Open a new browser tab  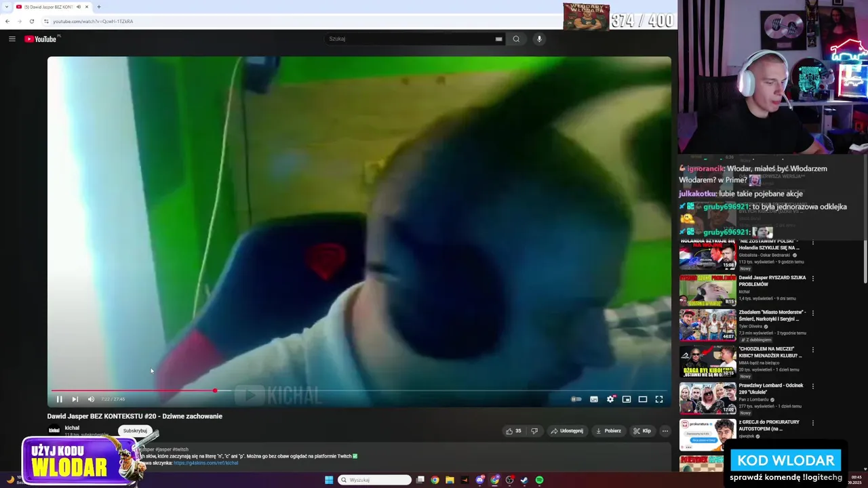[99, 7]
